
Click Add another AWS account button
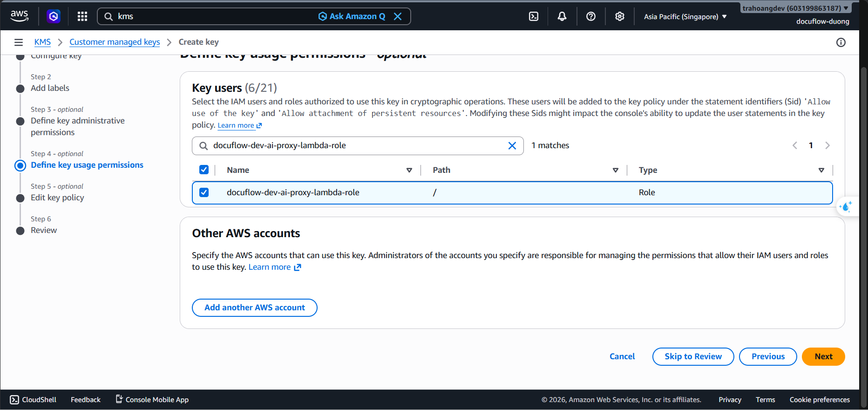point(255,307)
